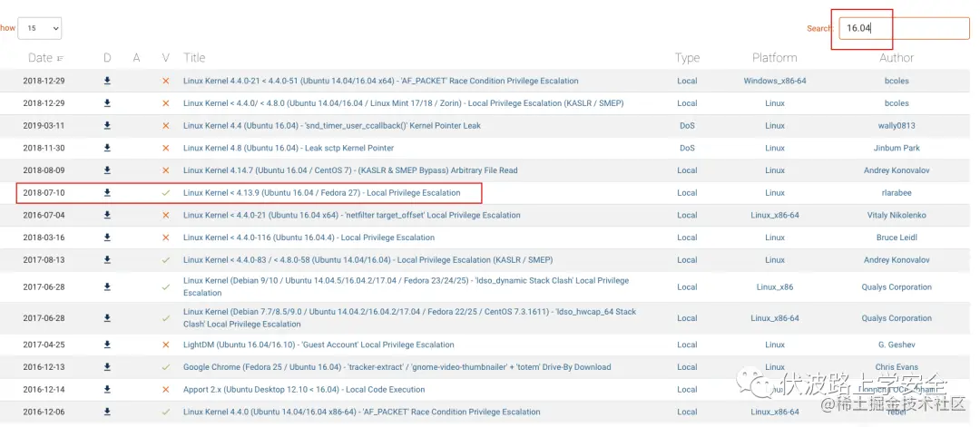Download the Google Chrome tracker-extract exploit
Viewport: 980px width, 427px height.
pyautogui.click(x=107, y=367)
